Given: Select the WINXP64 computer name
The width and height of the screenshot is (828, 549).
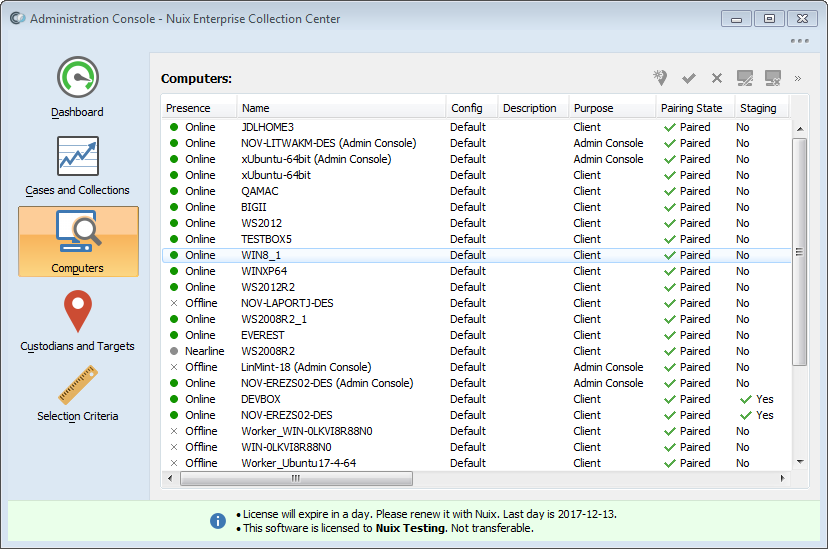Looking at the screenshot, I should [264, 271].
